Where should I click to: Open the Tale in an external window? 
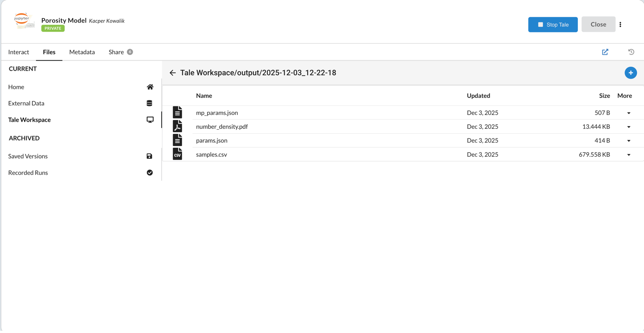click(605, 52)
